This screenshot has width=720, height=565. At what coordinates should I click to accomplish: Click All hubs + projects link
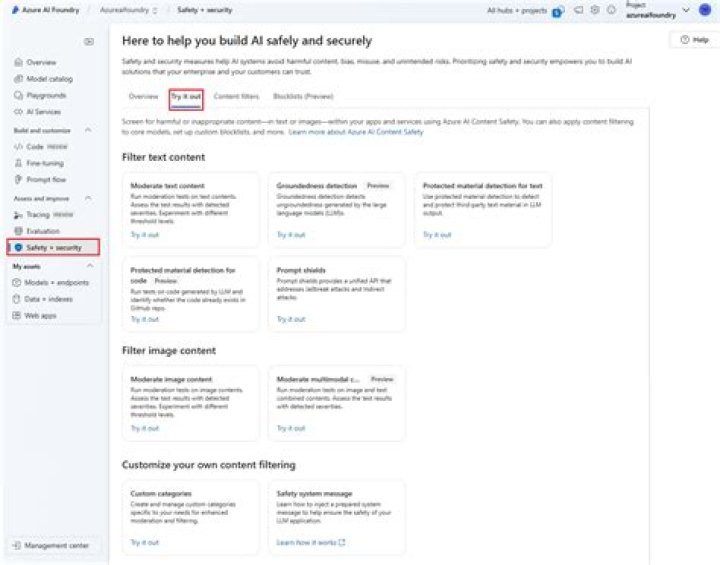point(517,10)
